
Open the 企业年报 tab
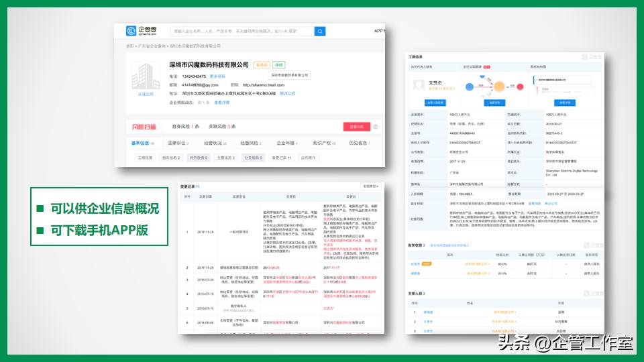[x=286, y=143]
